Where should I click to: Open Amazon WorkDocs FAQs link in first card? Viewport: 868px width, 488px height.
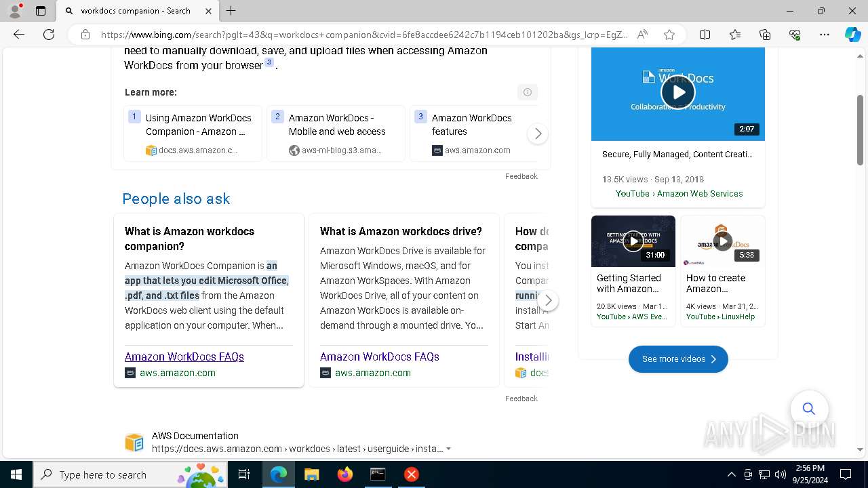click(184, 357)
